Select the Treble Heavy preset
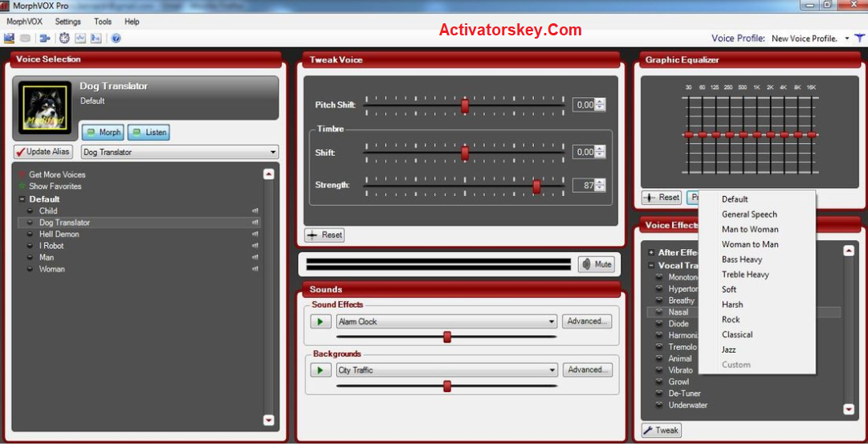This screenshot has width=868, height=446. (745, 274)
